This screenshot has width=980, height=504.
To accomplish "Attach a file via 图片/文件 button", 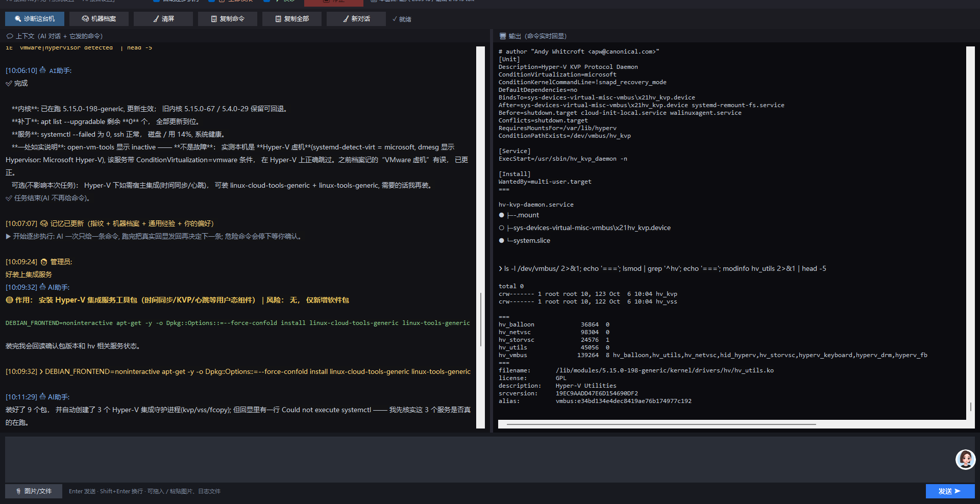I will click(x=34, y=491).
